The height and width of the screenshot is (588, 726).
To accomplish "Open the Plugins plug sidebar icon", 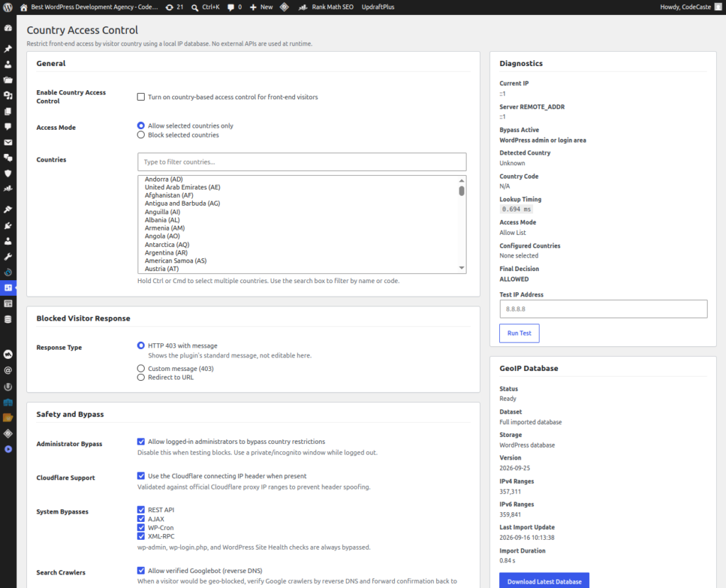I will pyautogui.click(x=8, y=226).
